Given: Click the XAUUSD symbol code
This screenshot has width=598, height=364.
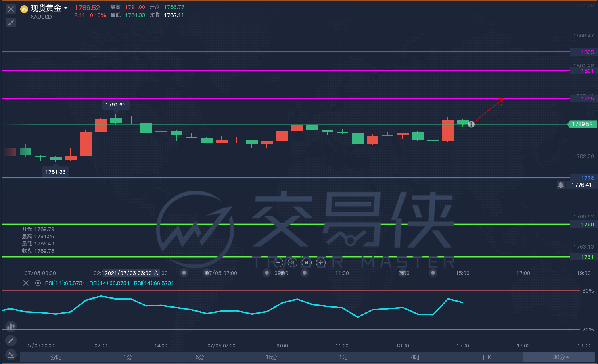Looking at the screenshot, I should (41, 17).
